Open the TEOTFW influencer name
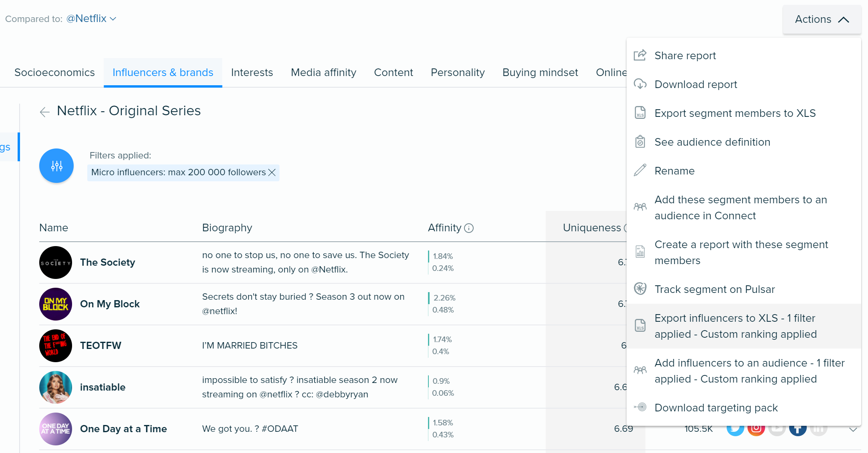The width and height of the screenshot is (868, 453). click(x=100, y=346)
